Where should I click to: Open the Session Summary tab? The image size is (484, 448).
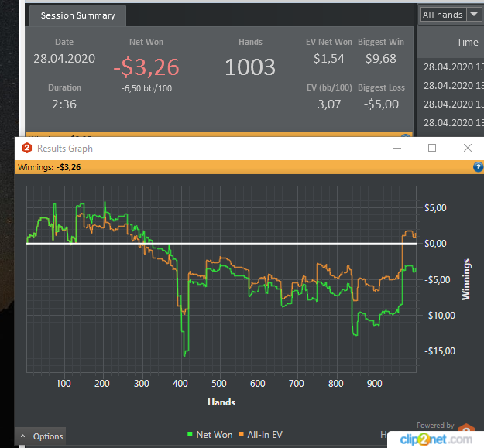pyautogui.click(x=77, y=15)
